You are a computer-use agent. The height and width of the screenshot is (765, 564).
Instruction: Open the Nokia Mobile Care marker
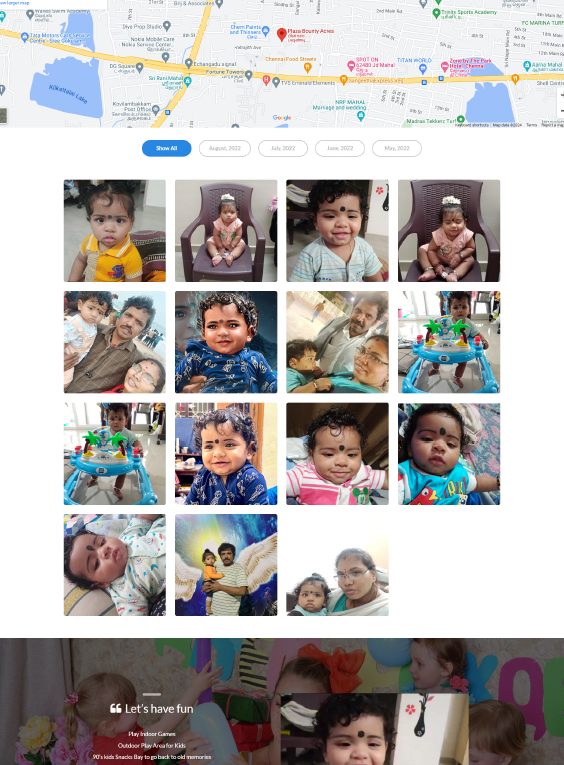point(165,57)
